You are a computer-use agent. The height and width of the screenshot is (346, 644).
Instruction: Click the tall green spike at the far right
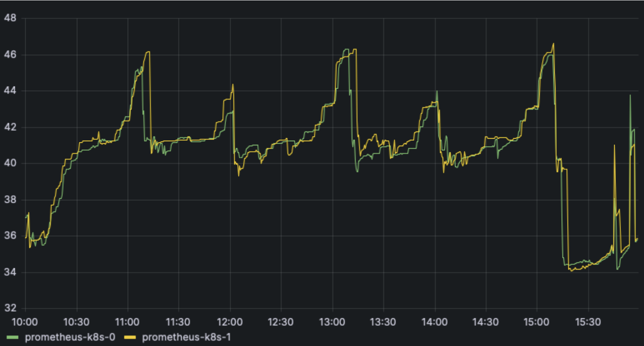630,96
